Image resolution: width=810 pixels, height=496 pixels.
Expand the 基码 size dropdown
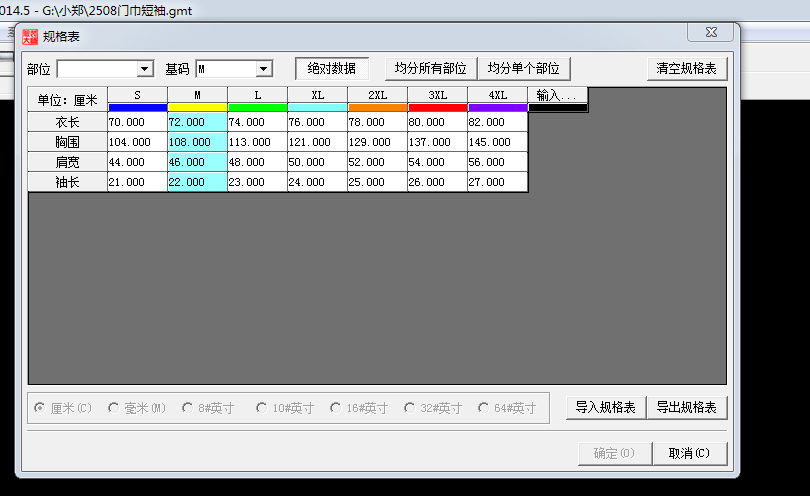click(x=264, y=69)
